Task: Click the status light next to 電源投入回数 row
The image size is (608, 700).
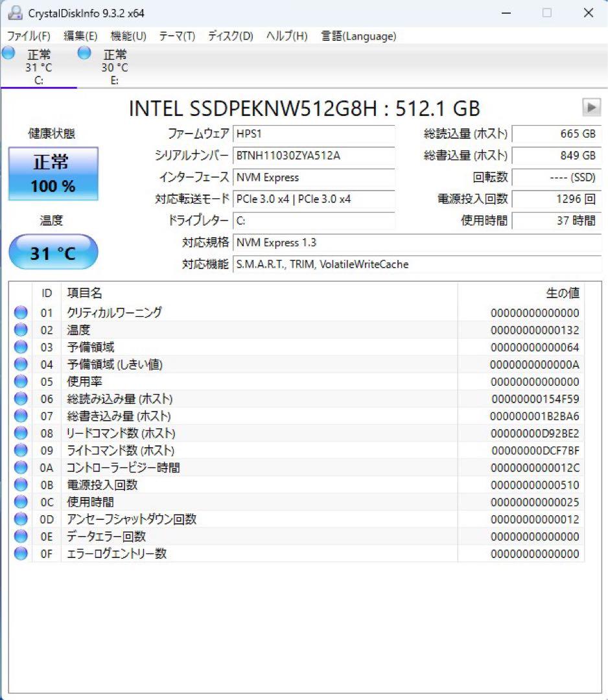Action: pyautogui.click(x=20, y=484)
